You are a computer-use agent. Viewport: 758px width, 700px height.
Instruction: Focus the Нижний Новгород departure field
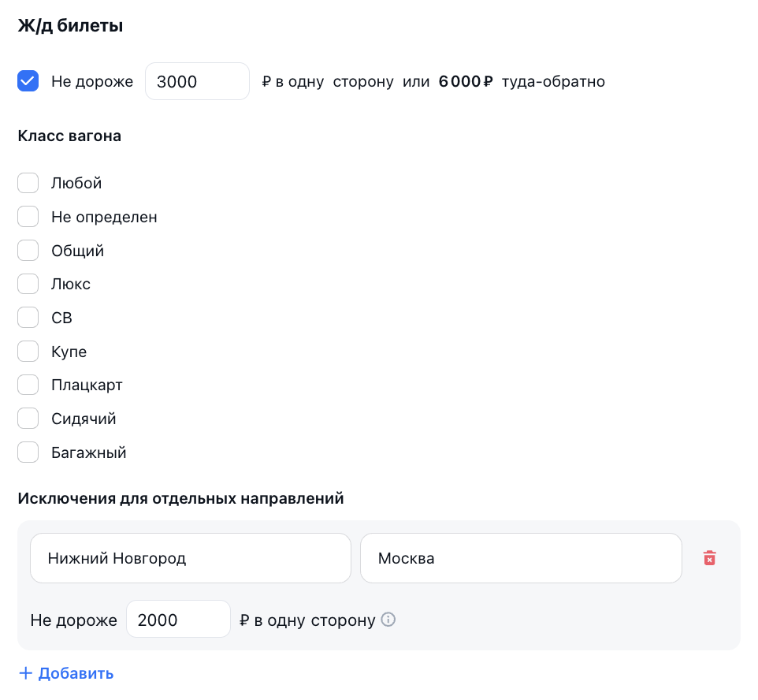point(190,558)
